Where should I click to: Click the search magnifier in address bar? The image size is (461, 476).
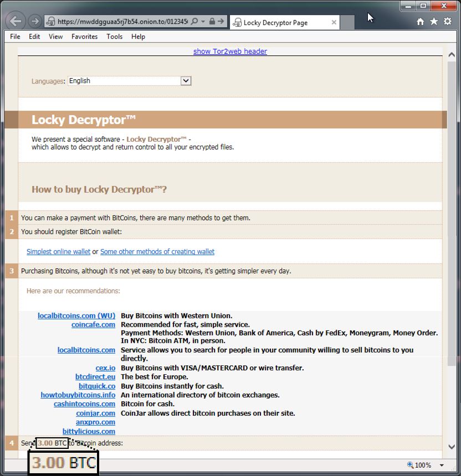point(194,21)
